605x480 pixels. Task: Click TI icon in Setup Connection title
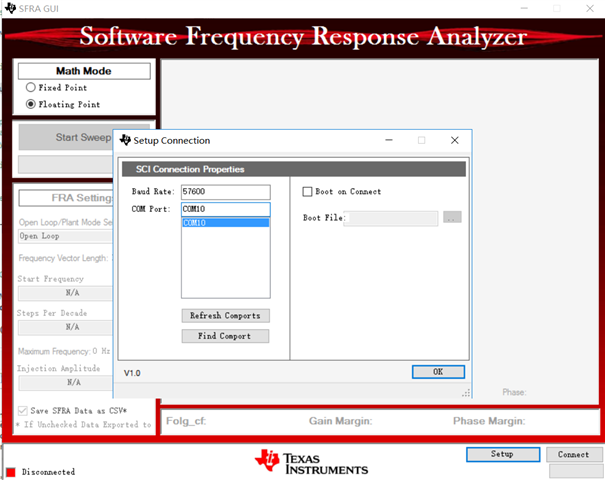pos(125,140)
